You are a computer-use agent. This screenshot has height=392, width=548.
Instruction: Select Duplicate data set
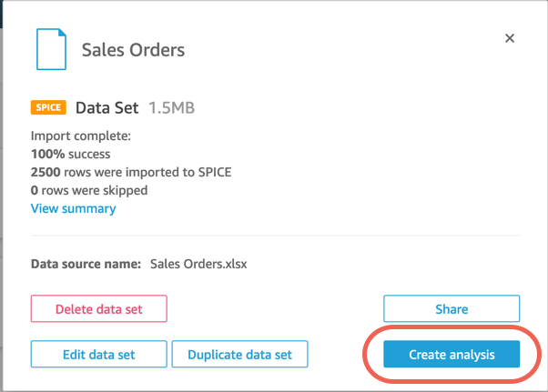[239, 355]
